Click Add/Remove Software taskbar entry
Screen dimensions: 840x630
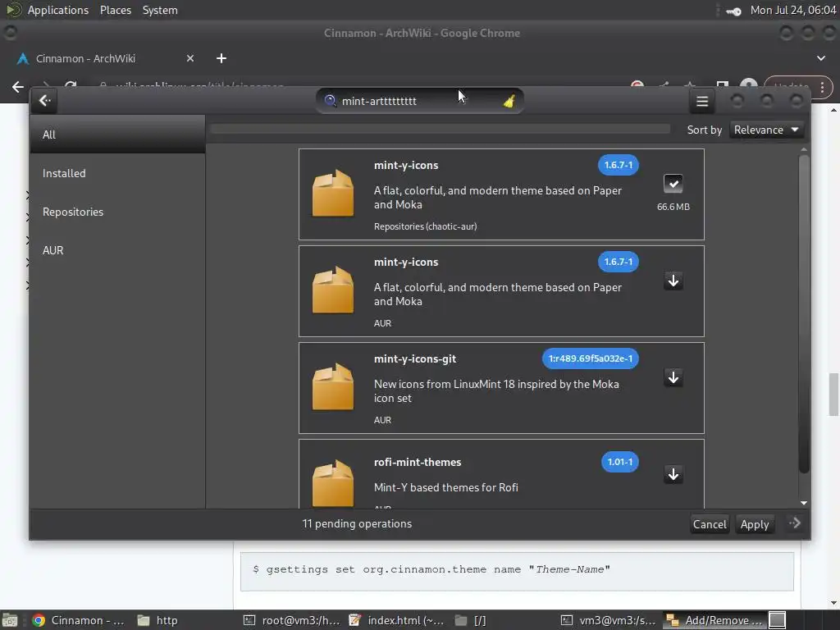(714, 620)
